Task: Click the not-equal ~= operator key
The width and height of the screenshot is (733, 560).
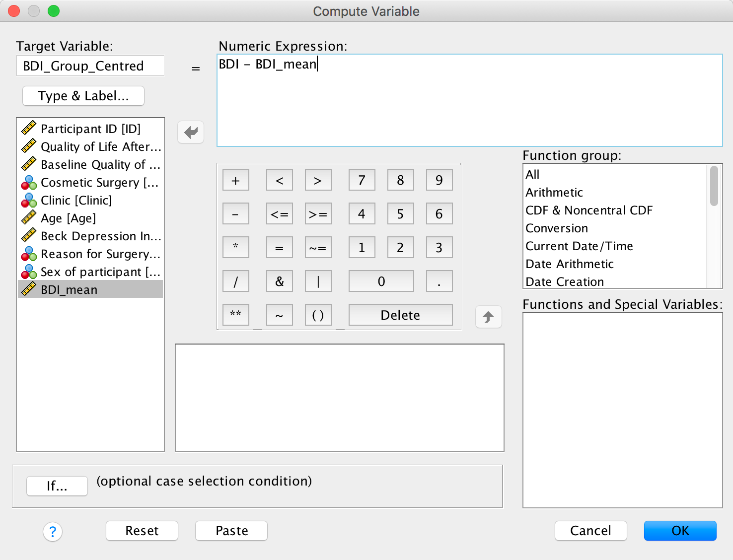Action: (x=318, y=248)
